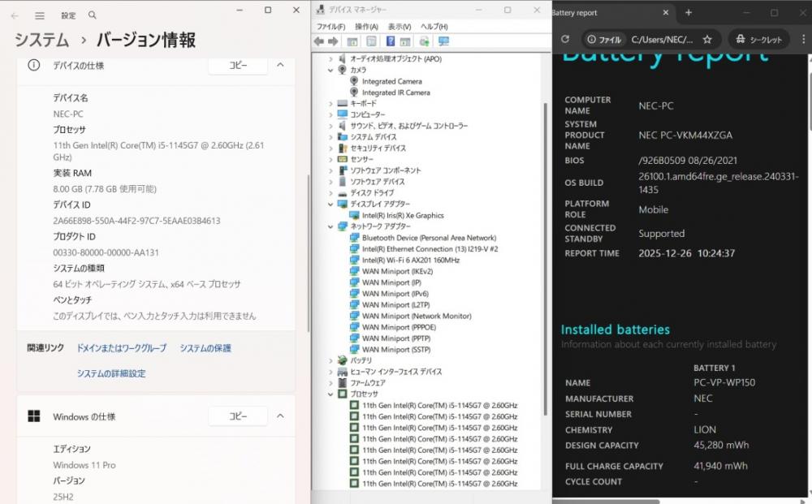Viewport: 812px width, 504px height.
Task: Click the blue Help question mark icon
Action: coord(391,41)
